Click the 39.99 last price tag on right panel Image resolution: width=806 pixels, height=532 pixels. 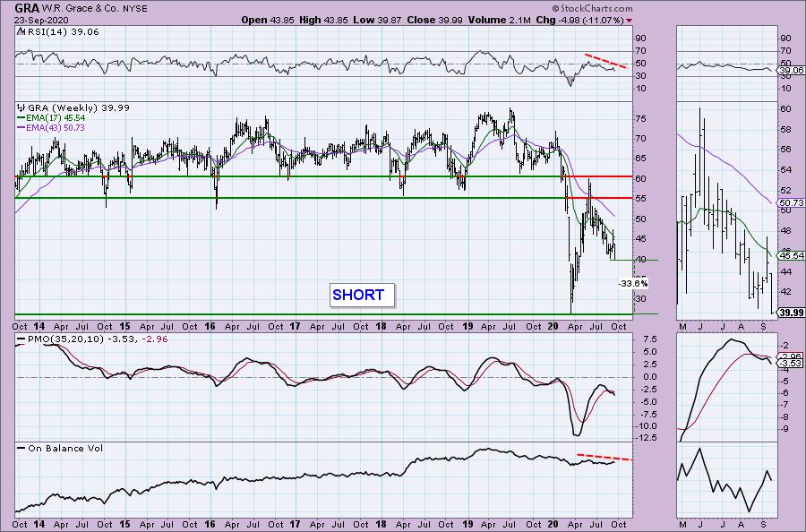point(792,313)
